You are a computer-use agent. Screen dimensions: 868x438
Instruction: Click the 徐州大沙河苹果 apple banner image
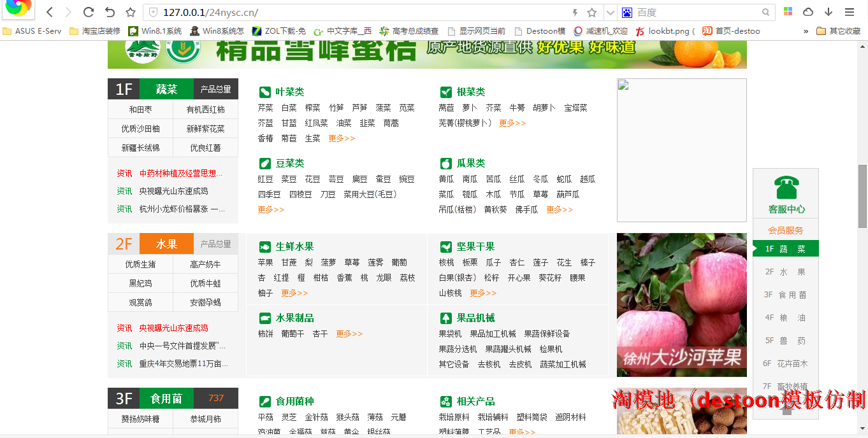[x=681, y=304]
